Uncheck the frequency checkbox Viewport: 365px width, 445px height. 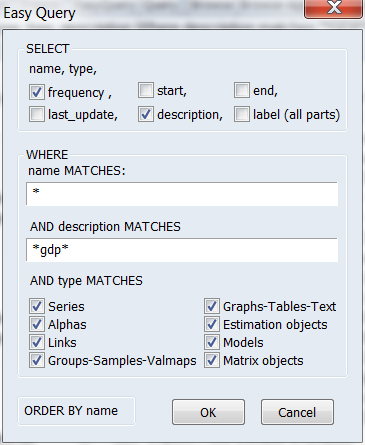pos(37,92)
